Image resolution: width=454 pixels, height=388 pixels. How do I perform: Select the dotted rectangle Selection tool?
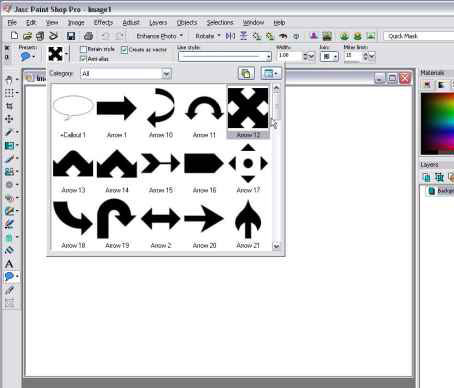pos(9,93)
